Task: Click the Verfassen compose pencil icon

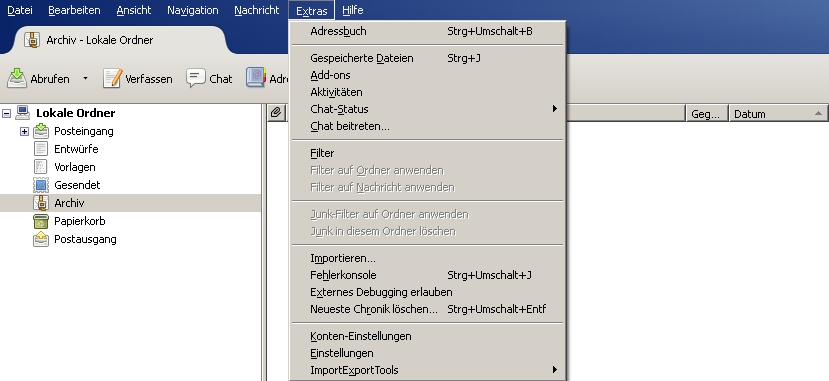Action: [113, 78]
